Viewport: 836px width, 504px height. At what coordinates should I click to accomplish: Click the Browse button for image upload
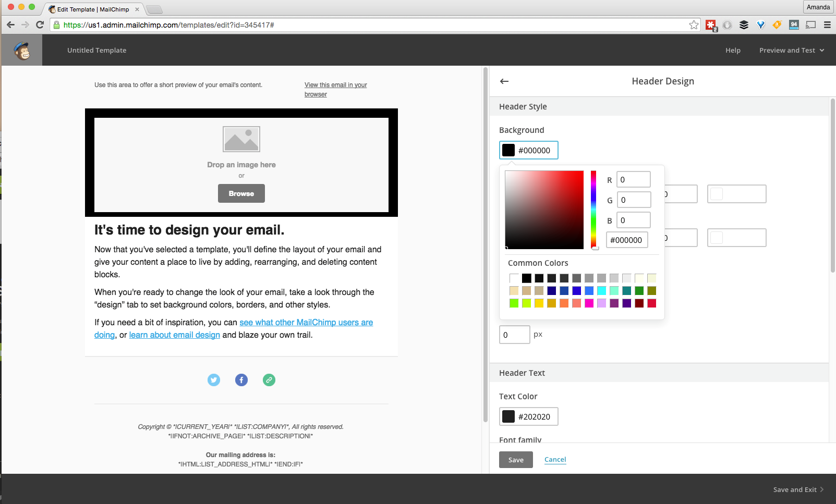click(241, 193)
